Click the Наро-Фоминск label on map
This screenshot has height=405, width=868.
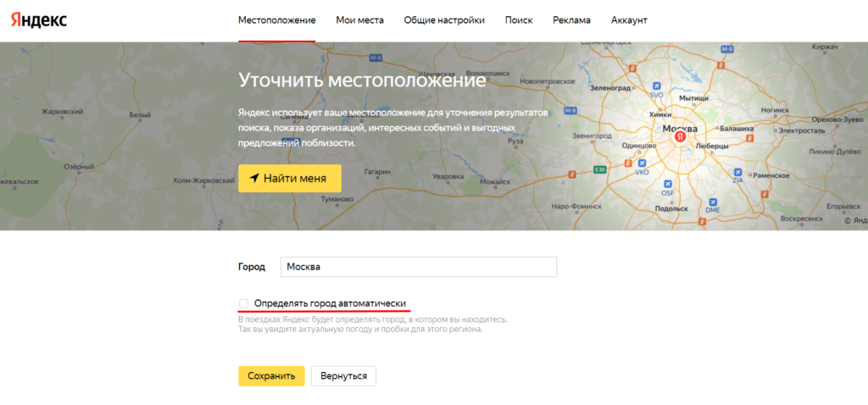coord(576,206)
